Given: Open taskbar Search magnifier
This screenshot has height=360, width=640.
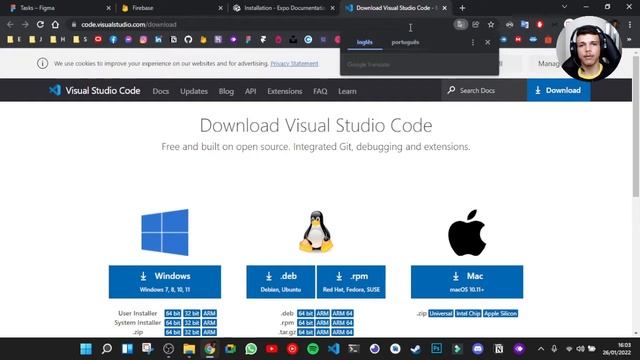Looking at the screenshot, I should 107,349.
